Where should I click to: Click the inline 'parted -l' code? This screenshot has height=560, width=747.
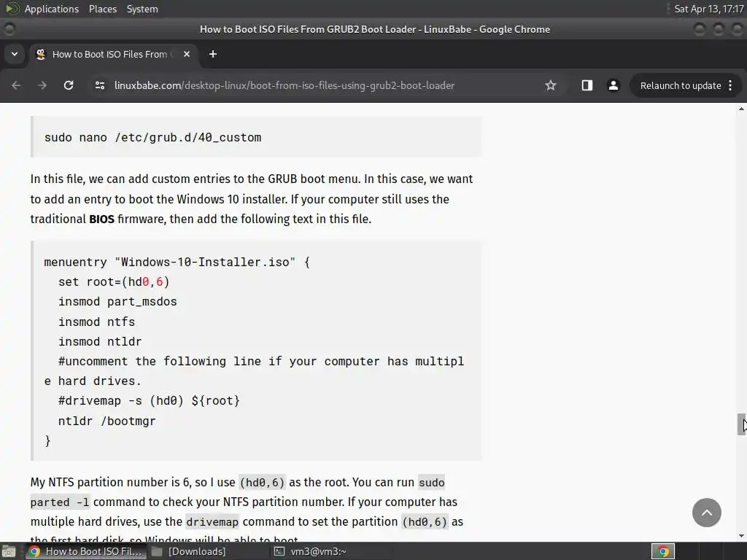tap(60, 502)
